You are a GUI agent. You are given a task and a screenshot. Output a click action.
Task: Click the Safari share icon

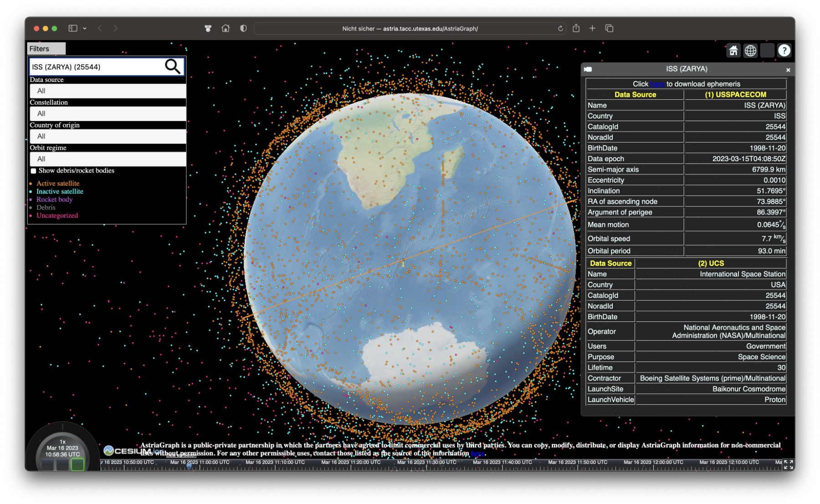[576, 28]
